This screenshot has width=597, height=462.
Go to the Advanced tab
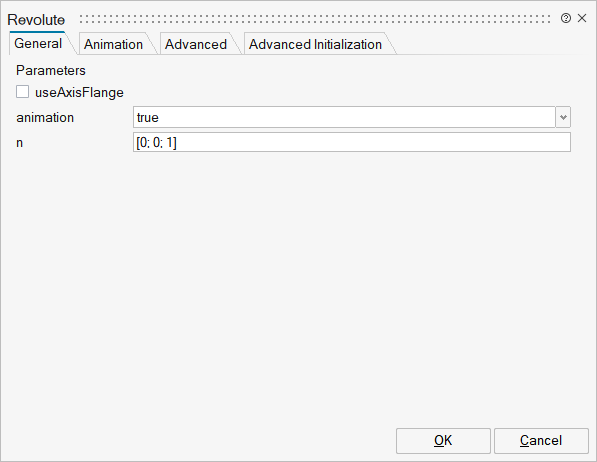coord(196,44)
